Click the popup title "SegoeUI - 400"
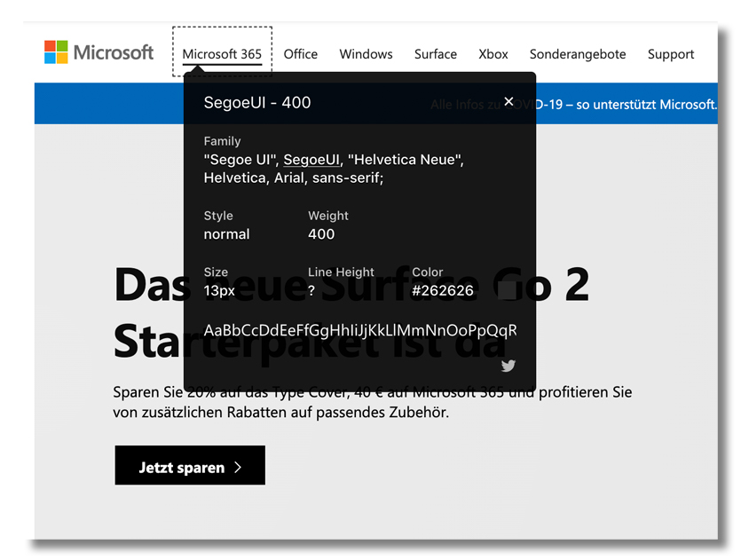This screenshot has width=741, height=560. pos(257,103)
